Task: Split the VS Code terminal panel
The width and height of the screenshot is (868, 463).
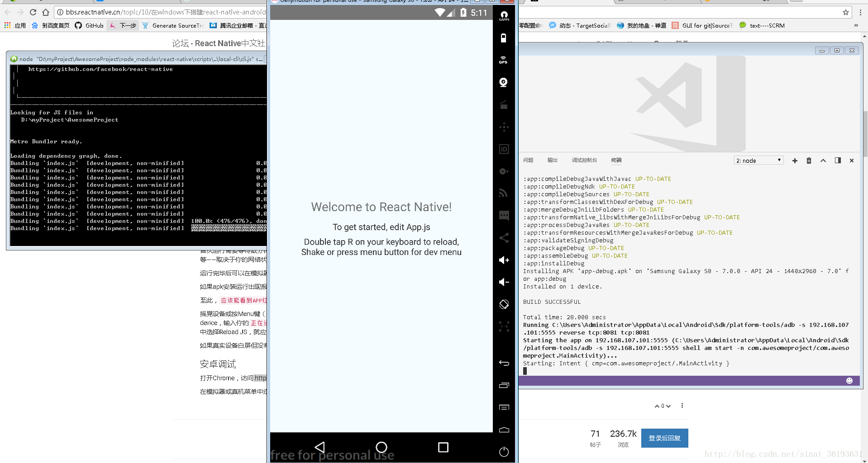Action: 838,161
